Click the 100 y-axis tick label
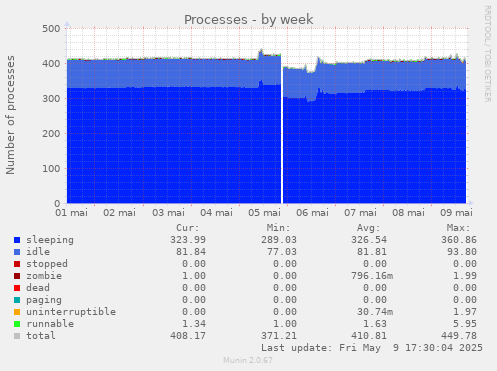Viewport: 497px width, 371px height. [51, 169]
